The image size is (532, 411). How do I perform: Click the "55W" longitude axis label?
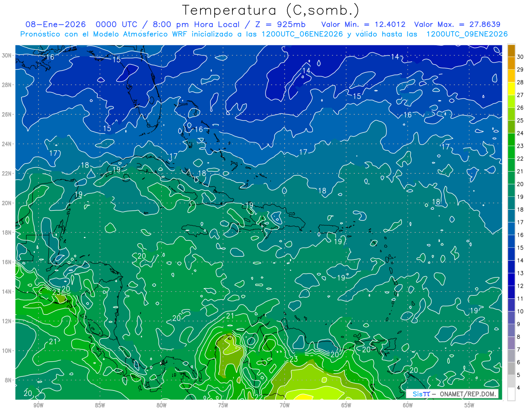pos(469,405)
